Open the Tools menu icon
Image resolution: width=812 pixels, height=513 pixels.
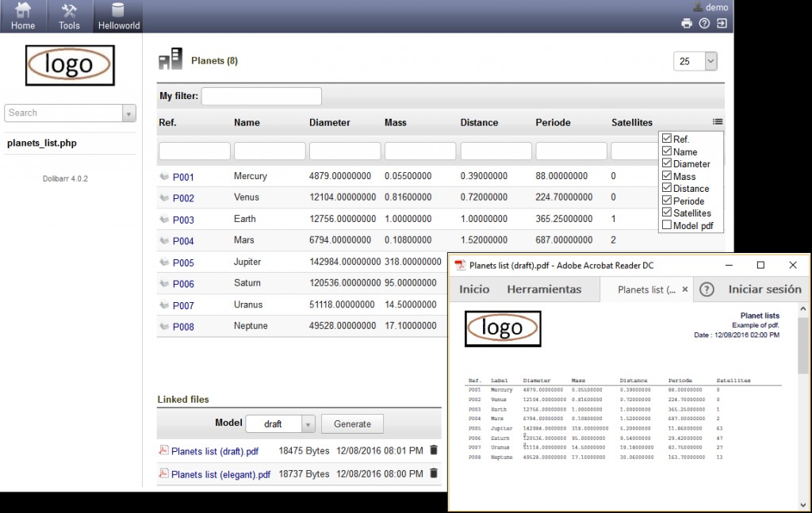click(69, 11)
